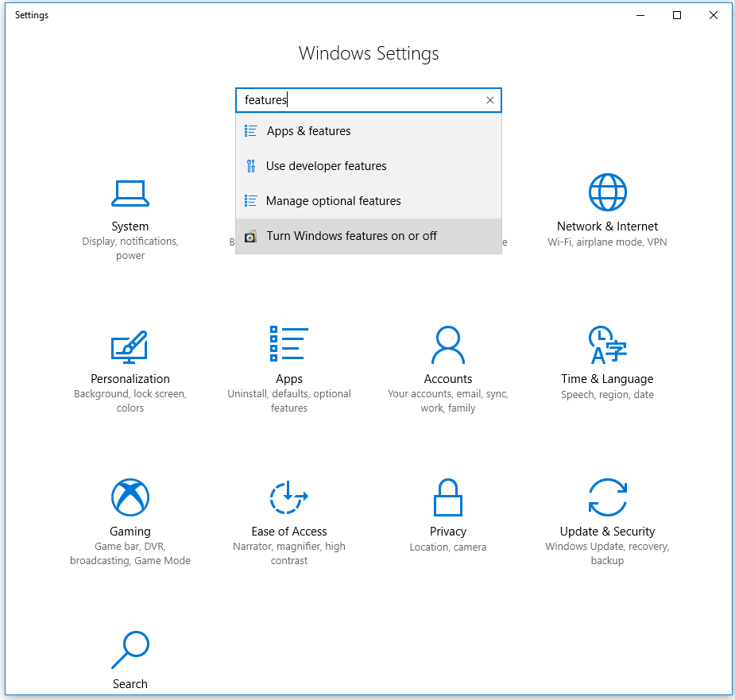
Task: Open the Apps list icon tile
Action: (288, 344)
